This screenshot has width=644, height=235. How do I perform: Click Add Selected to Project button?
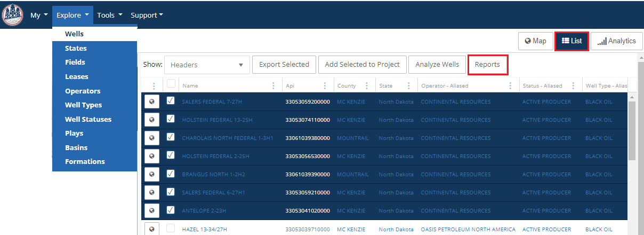pos(362,65)
